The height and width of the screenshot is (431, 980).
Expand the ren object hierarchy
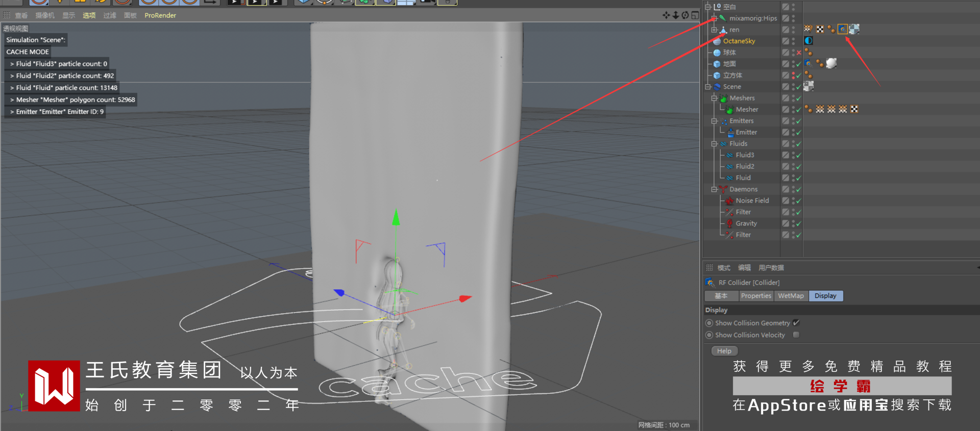point(715,30)
